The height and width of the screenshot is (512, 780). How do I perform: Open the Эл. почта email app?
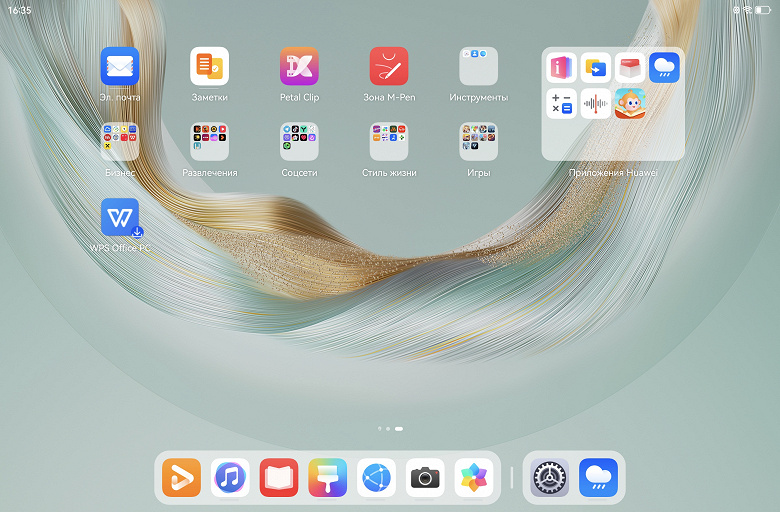coord(120,67)
